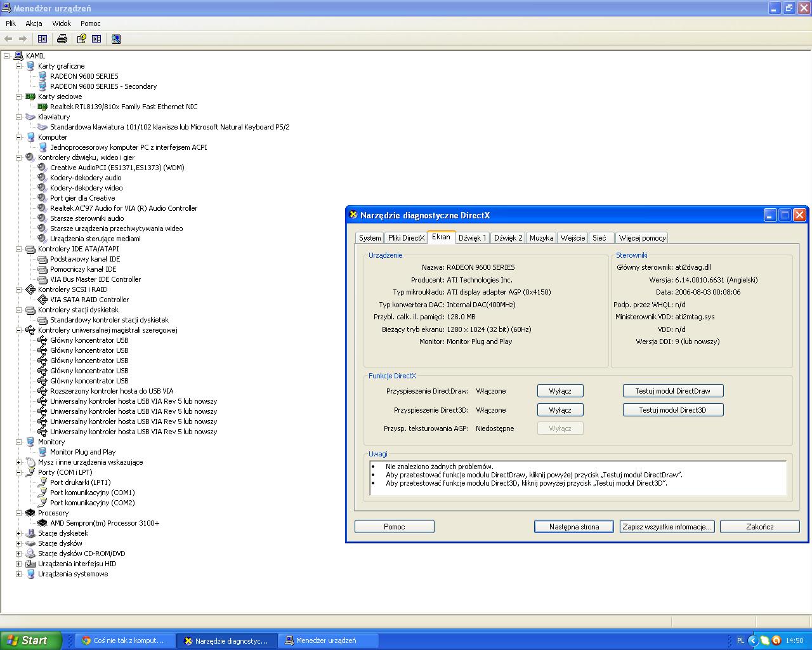Switch to Menedżer urządzeń taskbar button
Screen dimensions: 812x650
329,640
